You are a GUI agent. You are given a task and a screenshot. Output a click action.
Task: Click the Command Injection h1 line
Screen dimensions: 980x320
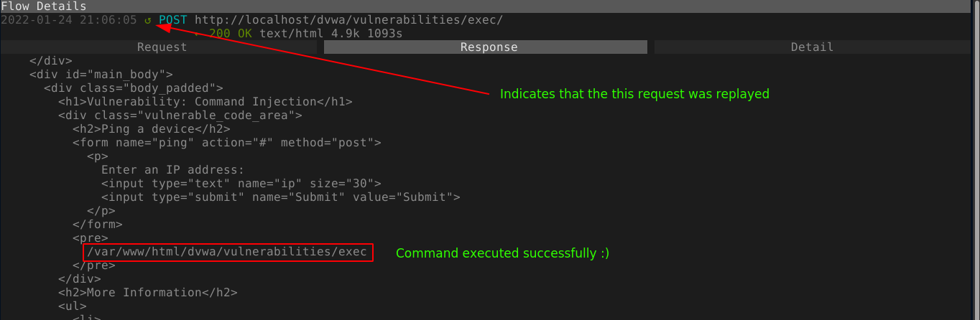205,102
